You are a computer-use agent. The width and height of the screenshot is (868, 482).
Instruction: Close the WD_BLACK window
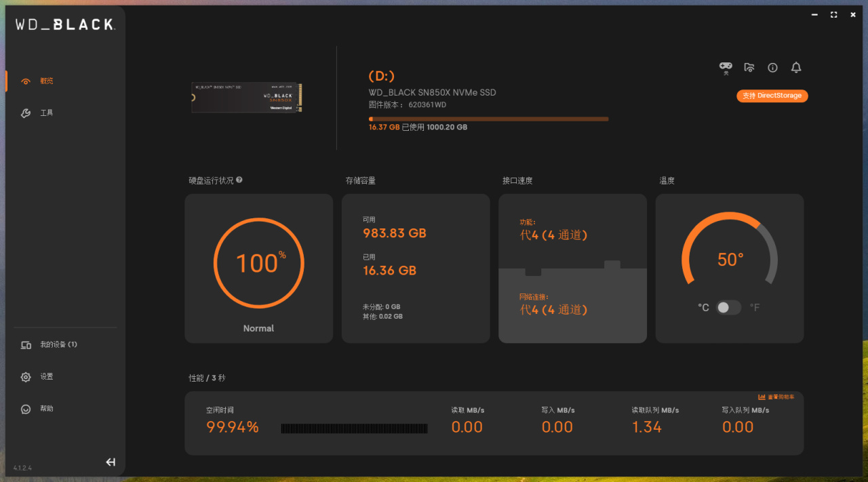tap(853, 14)
